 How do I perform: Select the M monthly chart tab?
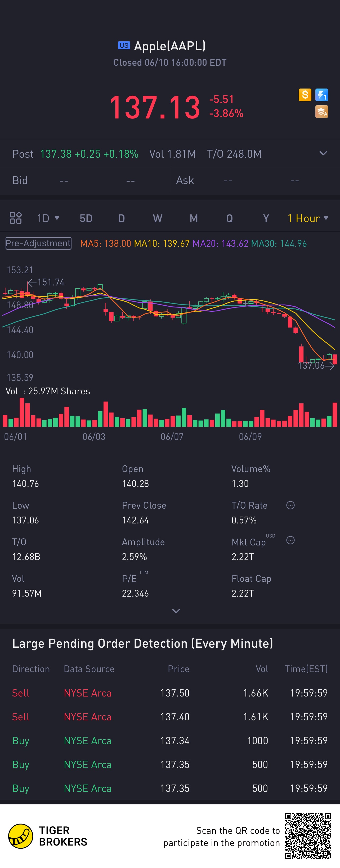194,218
